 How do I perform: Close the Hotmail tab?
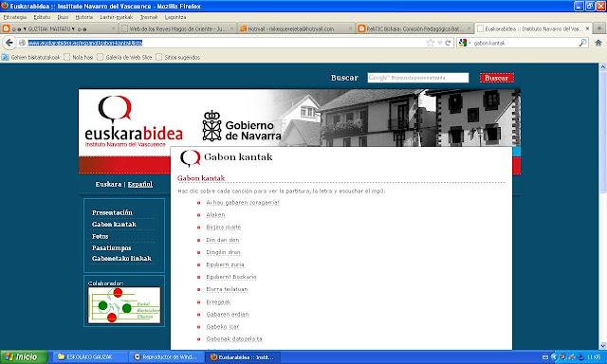coord(350,28)
